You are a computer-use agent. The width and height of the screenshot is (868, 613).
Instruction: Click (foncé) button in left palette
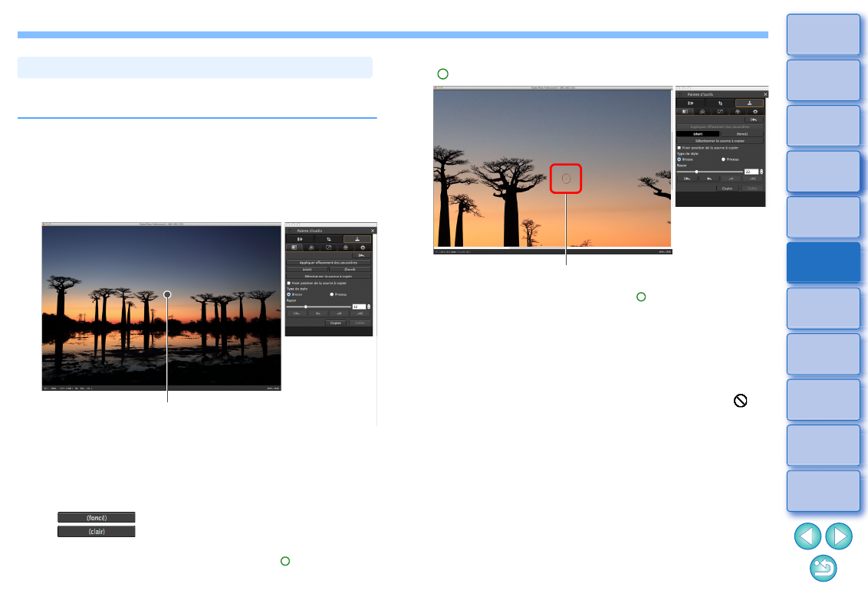[x=350, y=269]
